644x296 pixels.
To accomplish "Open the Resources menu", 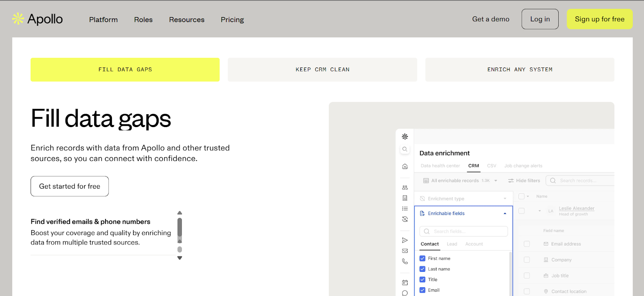I will (x=187, y=20).
